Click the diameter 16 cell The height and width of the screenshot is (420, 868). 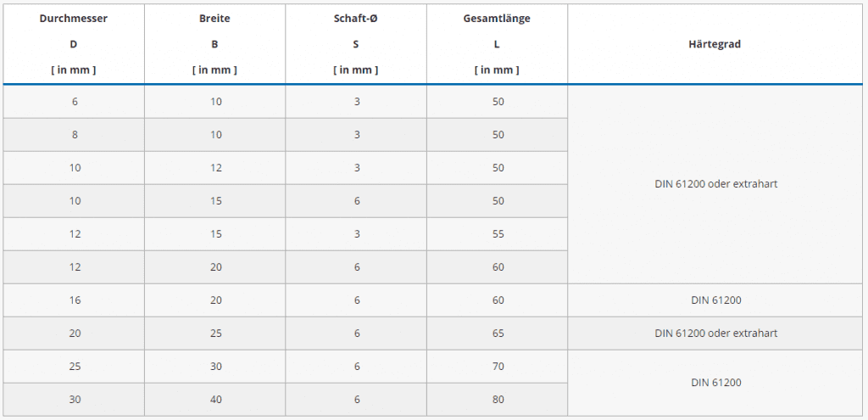pyautogui.click(x=75, y=300)
